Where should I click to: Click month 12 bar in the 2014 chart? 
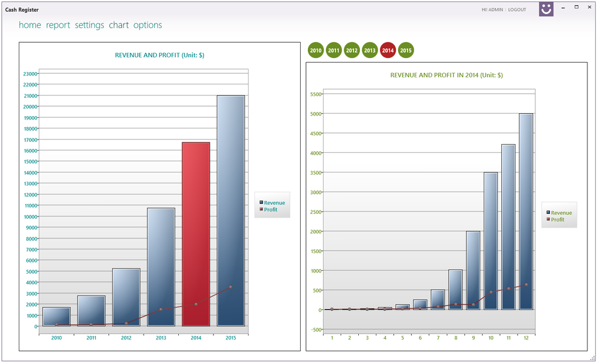[526, 212]
